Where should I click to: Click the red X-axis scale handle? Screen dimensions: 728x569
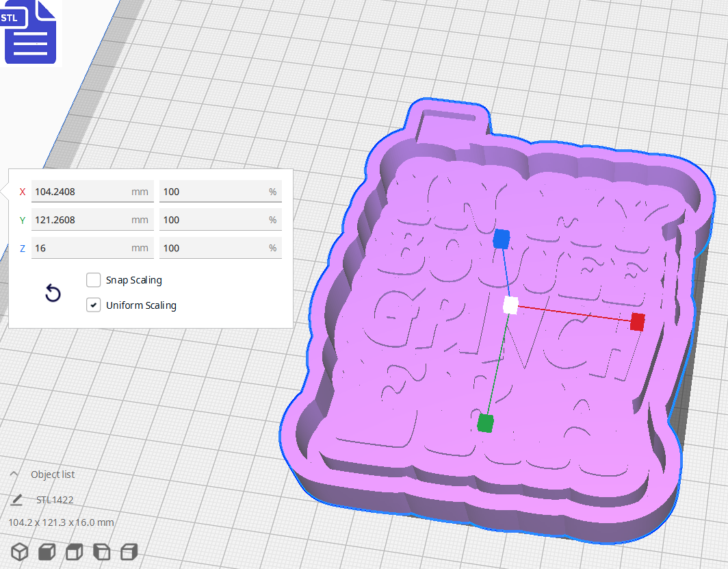[636, 322]
